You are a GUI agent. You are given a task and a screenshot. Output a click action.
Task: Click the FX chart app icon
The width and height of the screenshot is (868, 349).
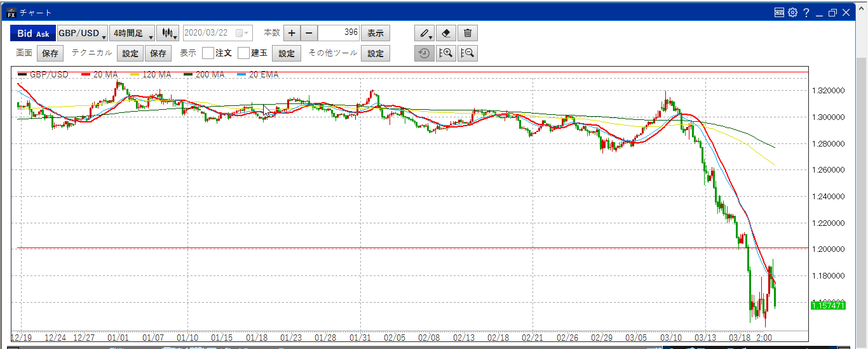[11, 12]
